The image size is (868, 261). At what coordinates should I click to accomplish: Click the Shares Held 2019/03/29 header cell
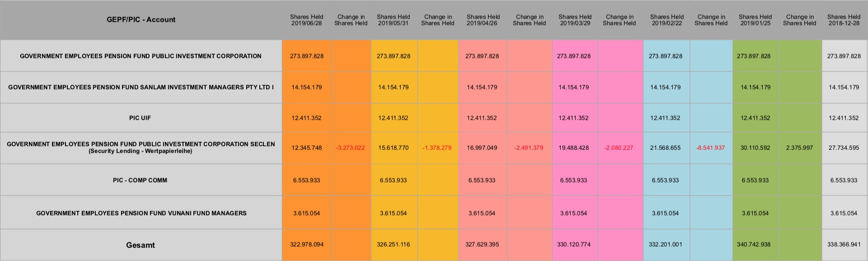pos(575,20)
